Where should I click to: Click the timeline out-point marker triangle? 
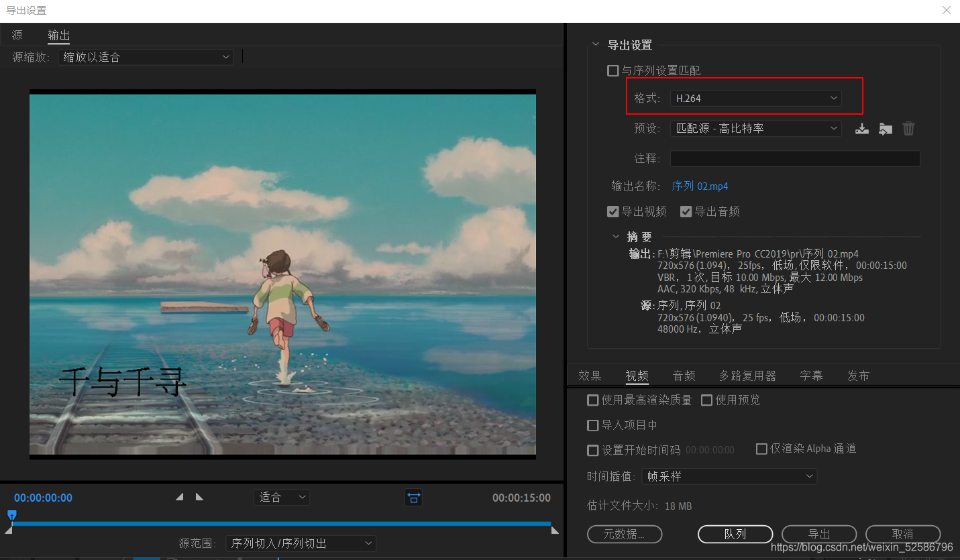[x=555, y=530]
